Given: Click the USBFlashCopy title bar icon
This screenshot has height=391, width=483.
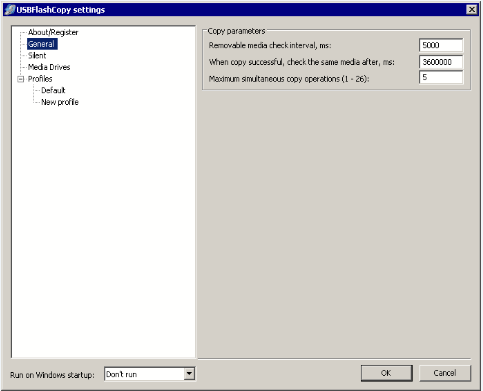Looking at the screenshot, I should [10, 10].
